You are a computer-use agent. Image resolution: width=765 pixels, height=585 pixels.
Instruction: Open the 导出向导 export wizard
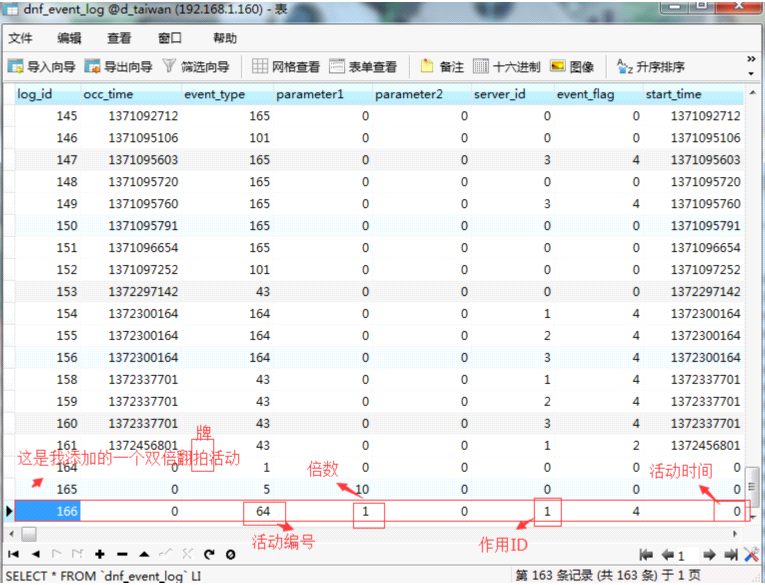click(118, 67)
